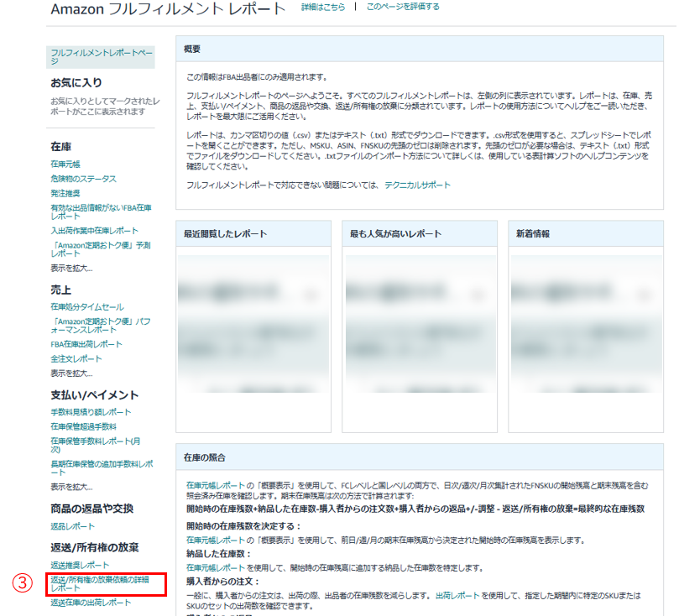Open 在庫元帳レポート link beside FCレベルと国レベル text

pos(216,486)
